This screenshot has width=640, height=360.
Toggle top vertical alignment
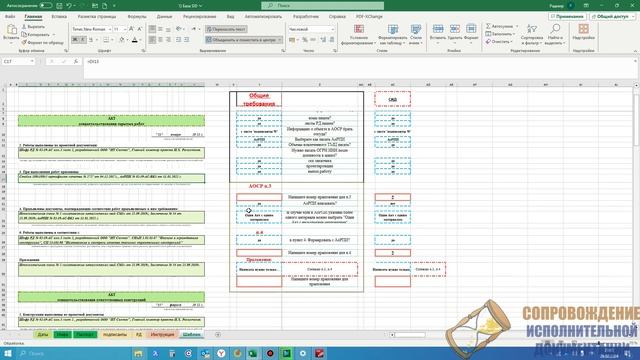[x=152, y=29]
